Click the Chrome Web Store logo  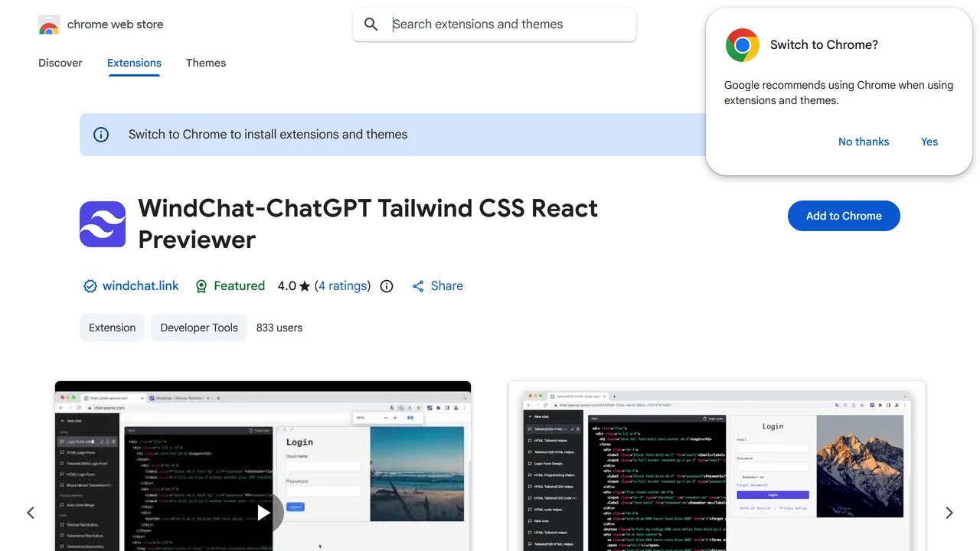point(49,25)
